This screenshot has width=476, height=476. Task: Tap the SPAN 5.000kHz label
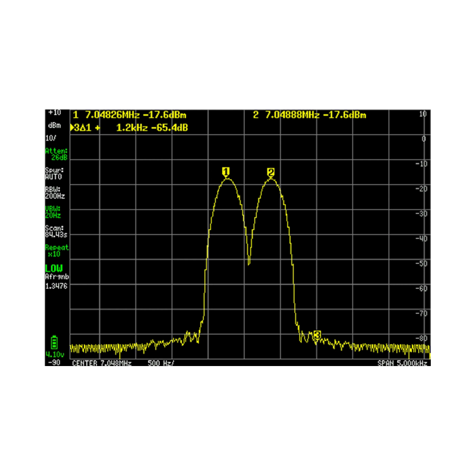click(402, 363)
